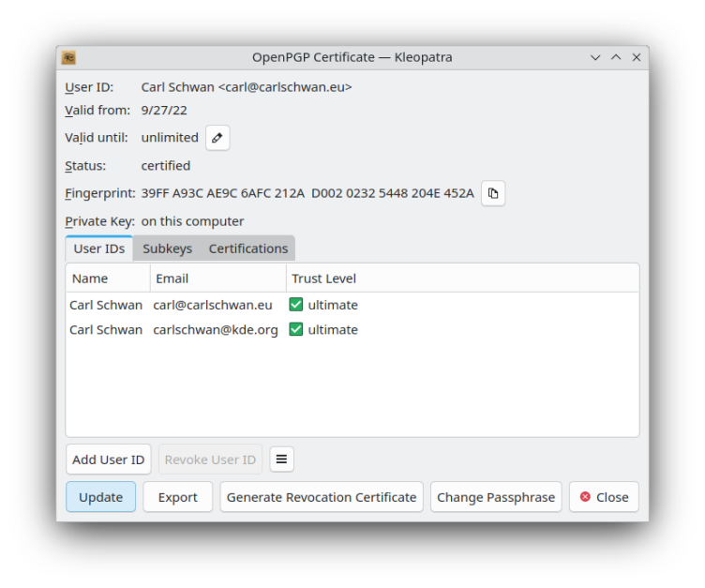The width and height of the screenshot is (705, 588).
Task: Minimize the window using the title bar chevron
Action: [595, 58]
